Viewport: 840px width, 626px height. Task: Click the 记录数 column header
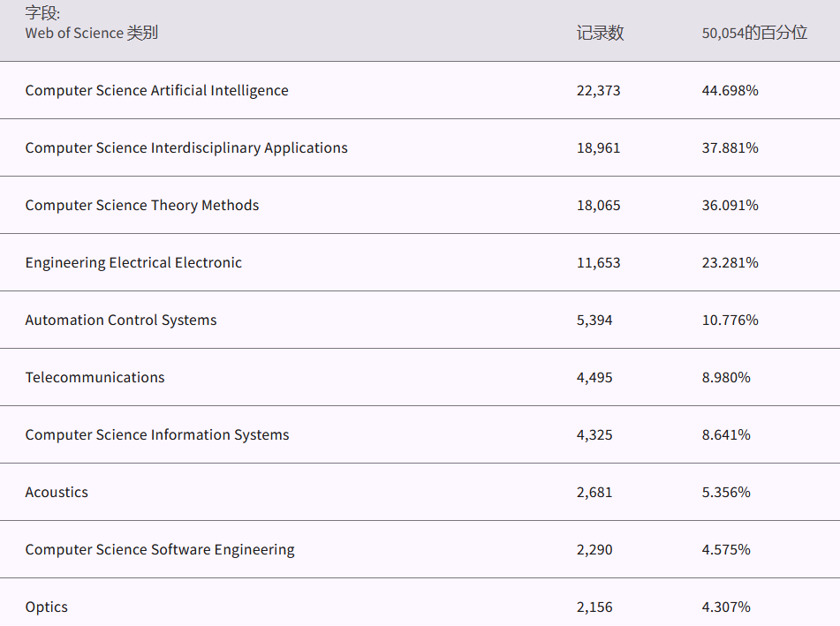600,33
